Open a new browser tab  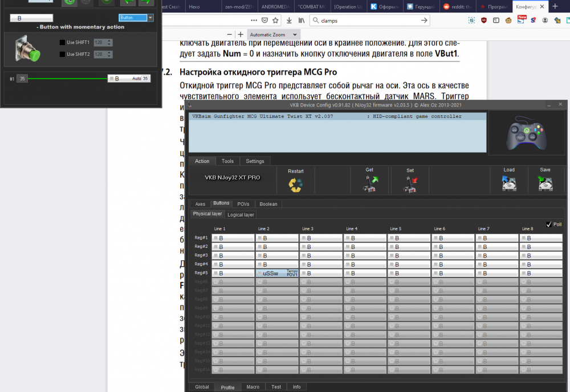coord(555,6)
